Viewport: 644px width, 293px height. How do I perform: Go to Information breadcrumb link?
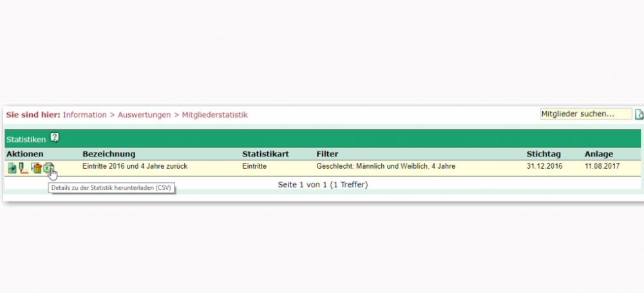click(84, 115)
